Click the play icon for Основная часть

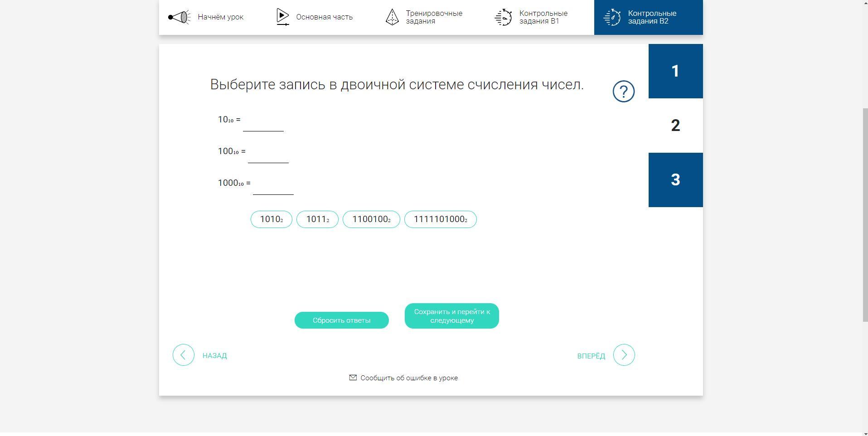[x=282, y=17]
